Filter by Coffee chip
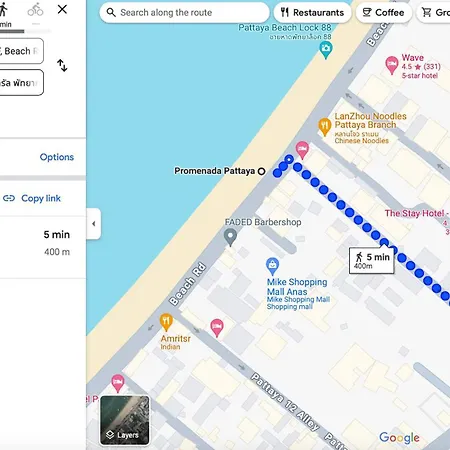Image resolution: width=450 pixels, height=450 pixels. (384, 13)
